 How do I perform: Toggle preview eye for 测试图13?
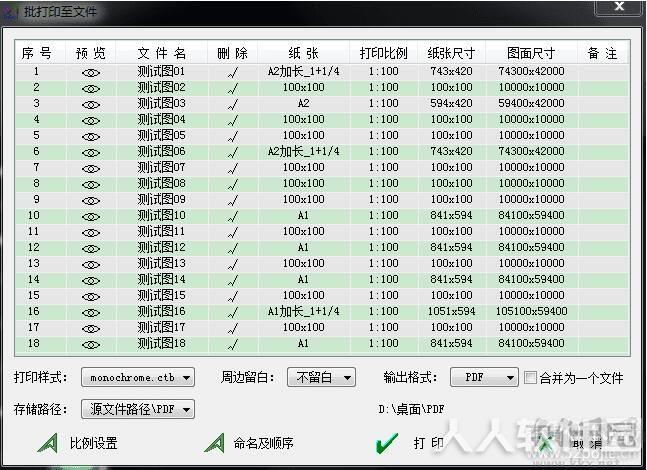(91, 265)
